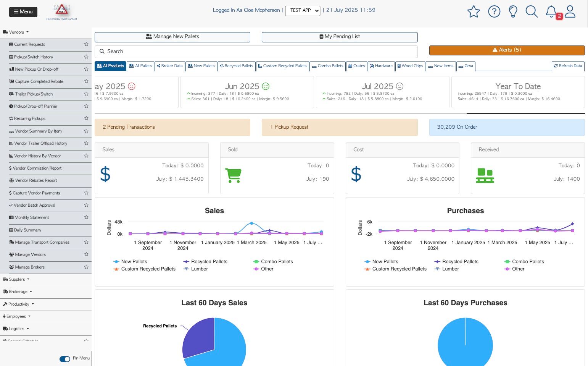Favorite the Current Requests menu star

pyautogui.click(x=86, y=44)
